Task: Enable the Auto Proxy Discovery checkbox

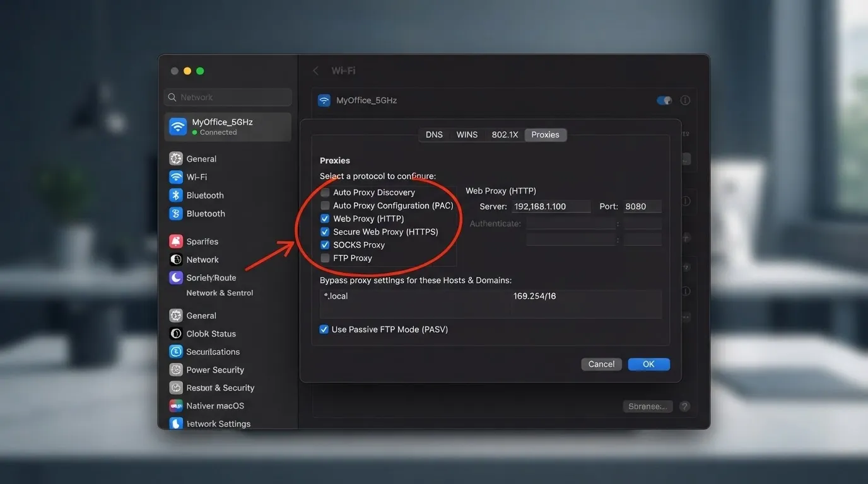Action: coord(325,192)
